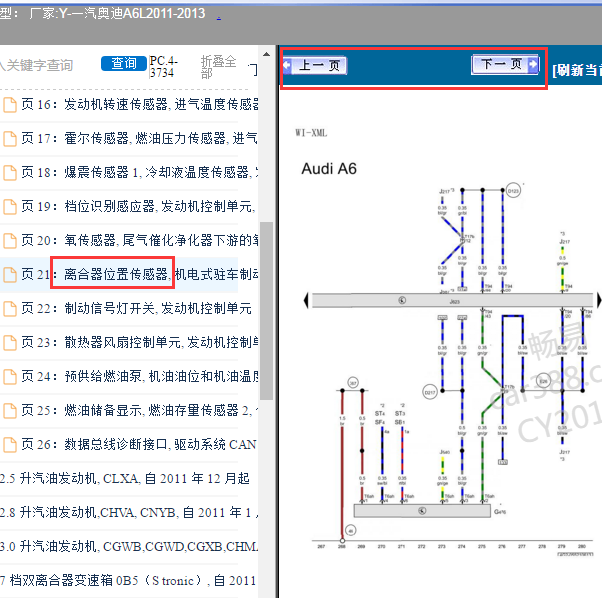Go to previous page with 上一页 button

coord(315,65)
